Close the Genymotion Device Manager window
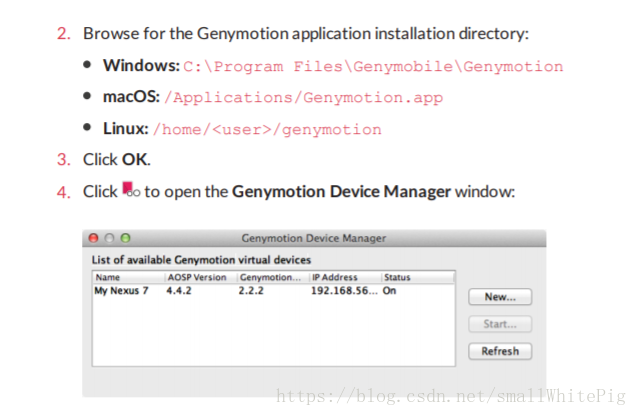This screenshot has height=416, width=637. [93, 238]
